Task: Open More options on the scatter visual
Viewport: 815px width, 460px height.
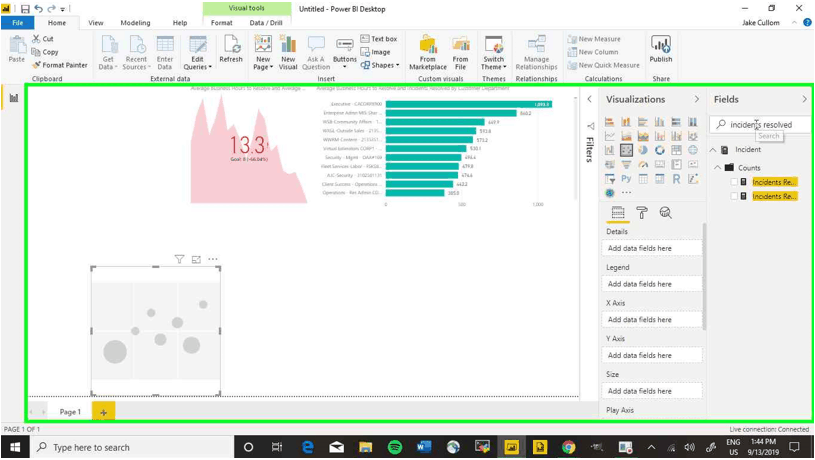Action: click(x=213, y=259)
